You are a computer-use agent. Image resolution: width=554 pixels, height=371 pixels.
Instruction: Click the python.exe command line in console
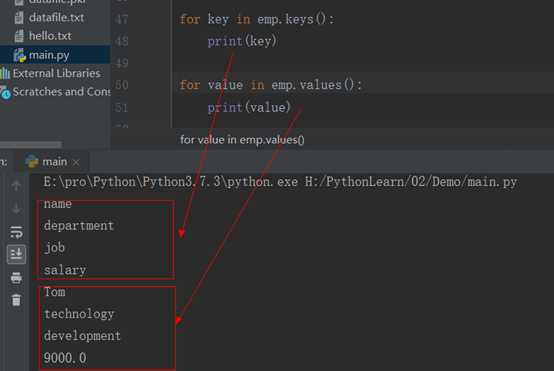tap(280, 182)
